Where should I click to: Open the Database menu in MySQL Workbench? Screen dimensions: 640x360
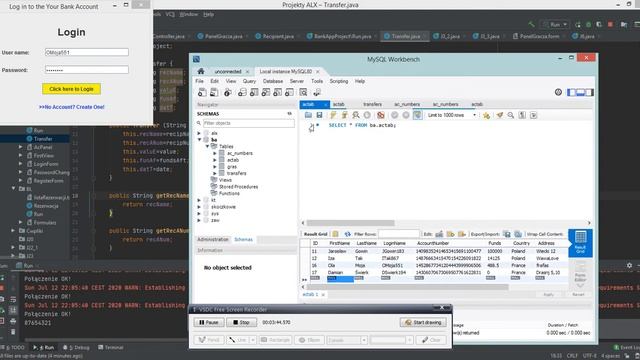[273, 81]
